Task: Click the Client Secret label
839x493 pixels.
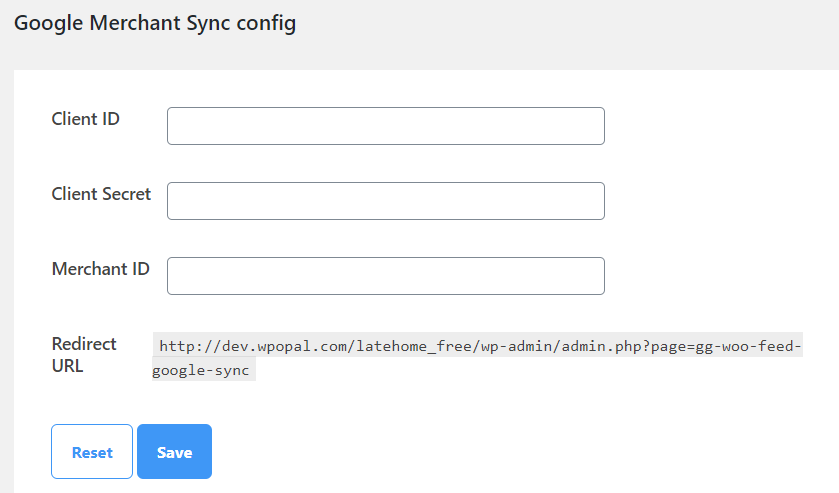Action: pos(101,194)
